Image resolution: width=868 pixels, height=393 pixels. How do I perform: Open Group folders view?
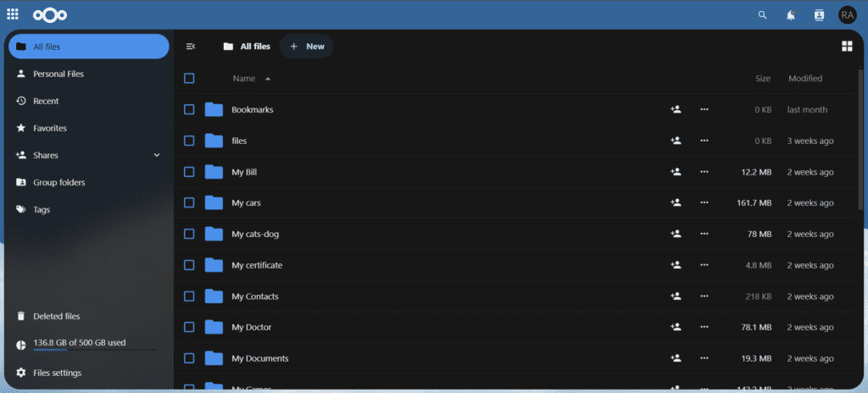88,182
